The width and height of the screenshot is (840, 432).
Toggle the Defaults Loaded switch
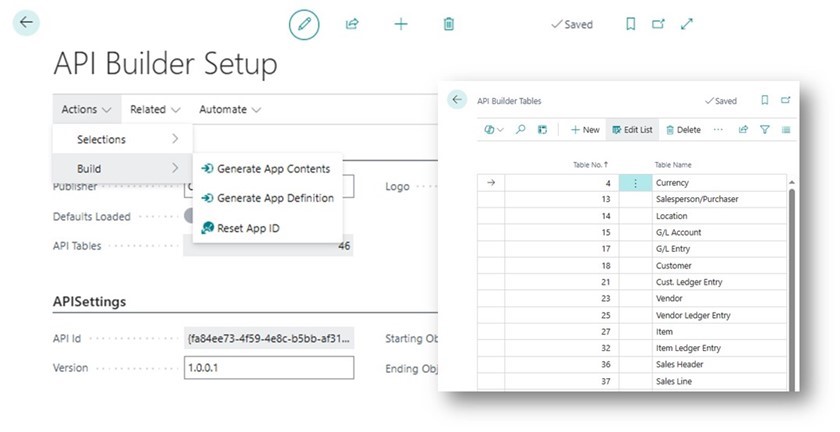(188, 216)
